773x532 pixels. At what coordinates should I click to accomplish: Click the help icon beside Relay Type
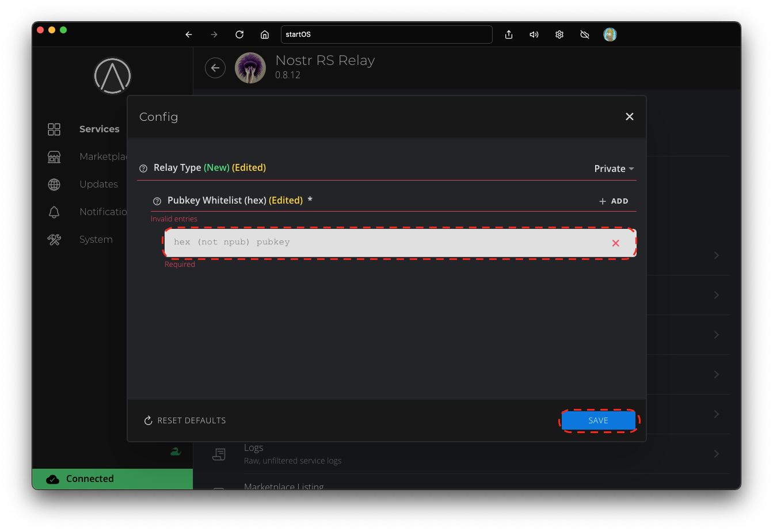click(x=143, y=169)
